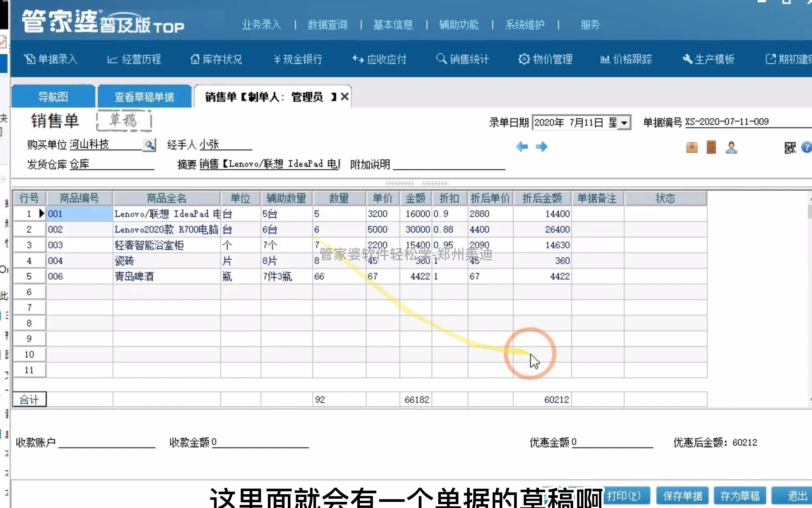
Task: Click 折后金额 cell 14630
Action: pyautogui.click(x=542, y=245)
